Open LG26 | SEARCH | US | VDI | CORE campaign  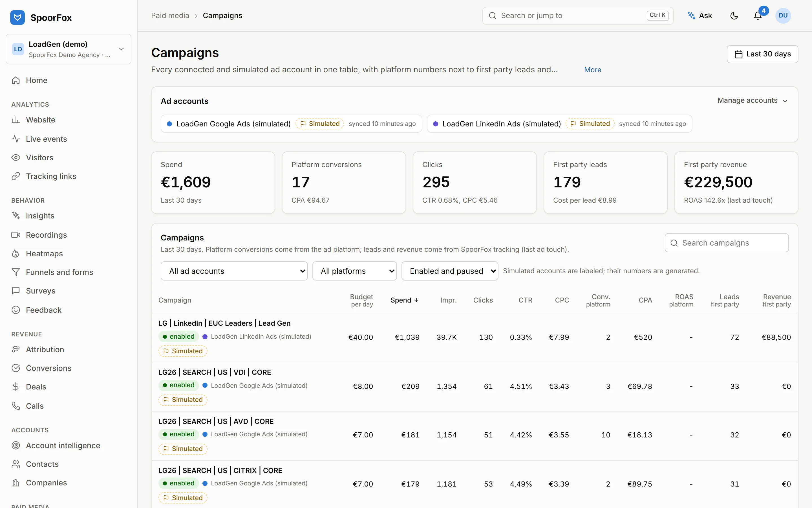(x=215, y=372)
